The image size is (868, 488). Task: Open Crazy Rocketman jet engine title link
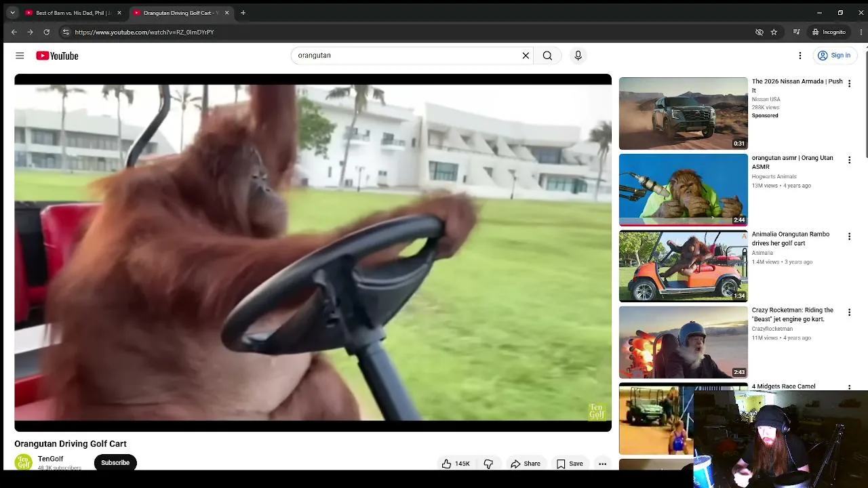coord(792,314)
